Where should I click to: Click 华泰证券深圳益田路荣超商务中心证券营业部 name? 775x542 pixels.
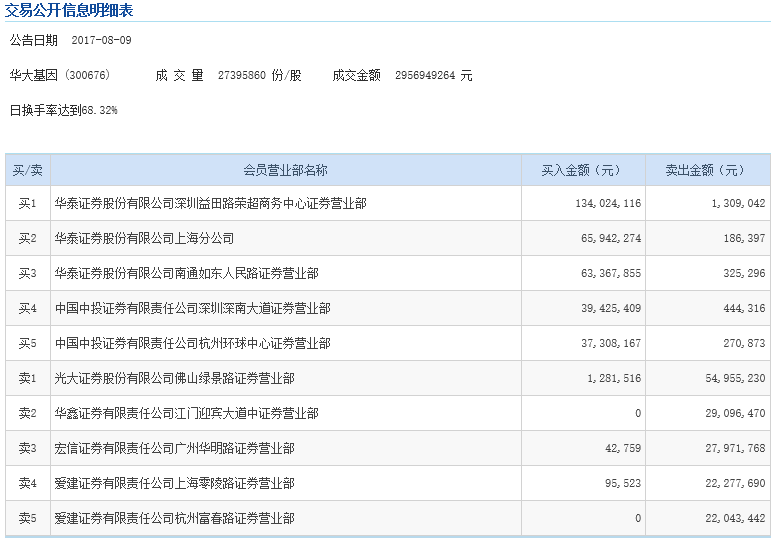pyautogui.click(x=211, y=203)
